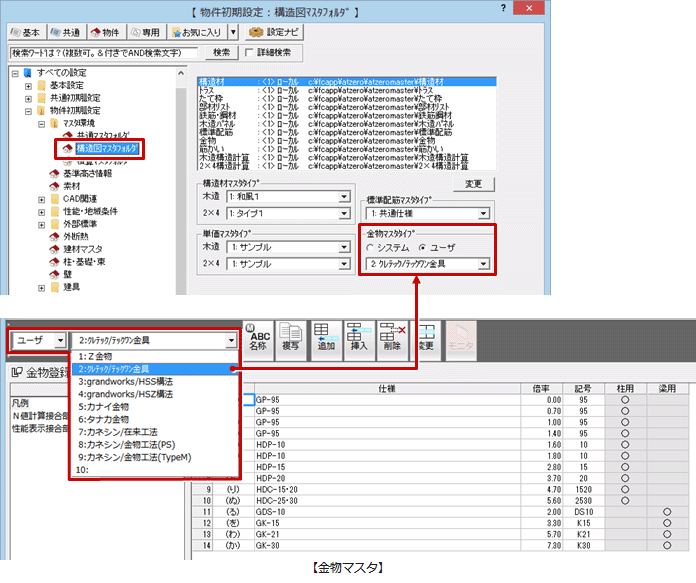Click the 変更 change toolbar icon
Screen dimensions: 696x583
[426, 341]
